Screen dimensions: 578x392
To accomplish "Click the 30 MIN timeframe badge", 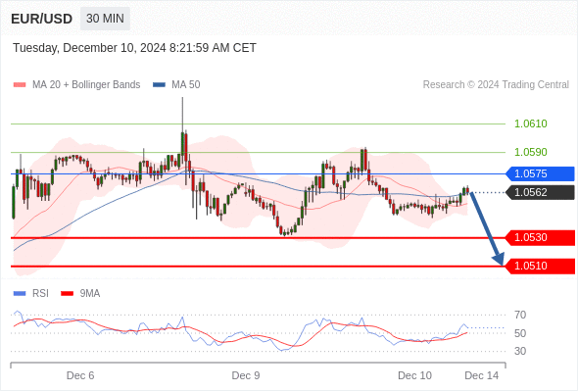I will [x=105, y=19].
